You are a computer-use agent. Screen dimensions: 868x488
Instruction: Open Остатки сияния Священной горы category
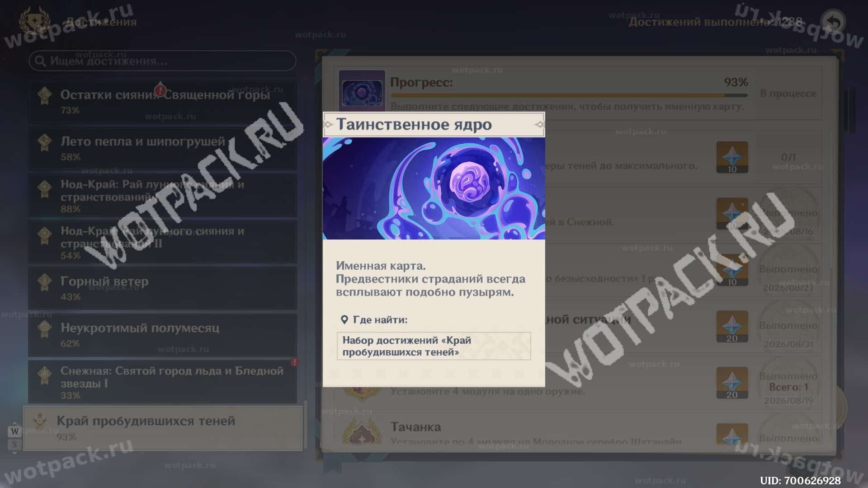click(162, 101)
